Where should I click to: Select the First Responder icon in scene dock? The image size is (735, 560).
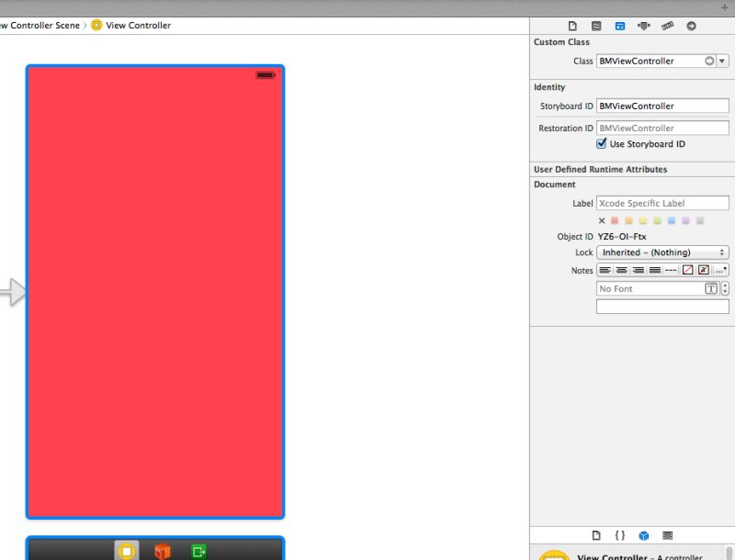tap(164, 551)
